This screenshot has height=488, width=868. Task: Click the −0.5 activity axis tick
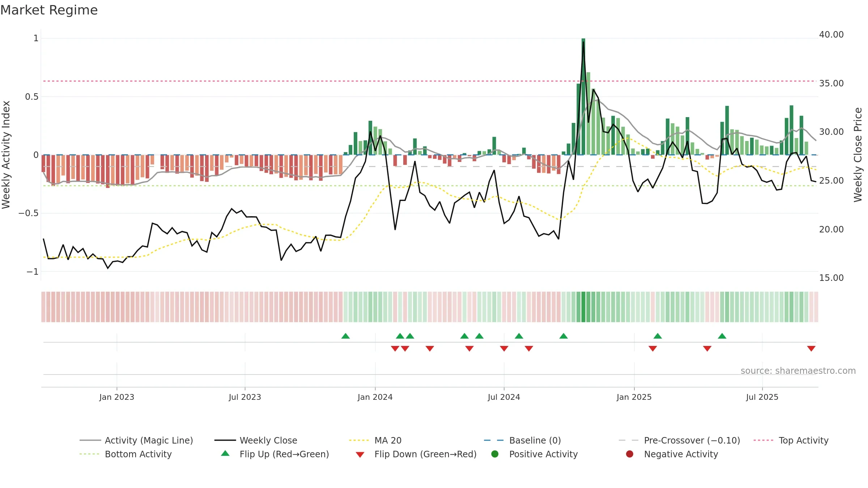(x=29, y=213)
